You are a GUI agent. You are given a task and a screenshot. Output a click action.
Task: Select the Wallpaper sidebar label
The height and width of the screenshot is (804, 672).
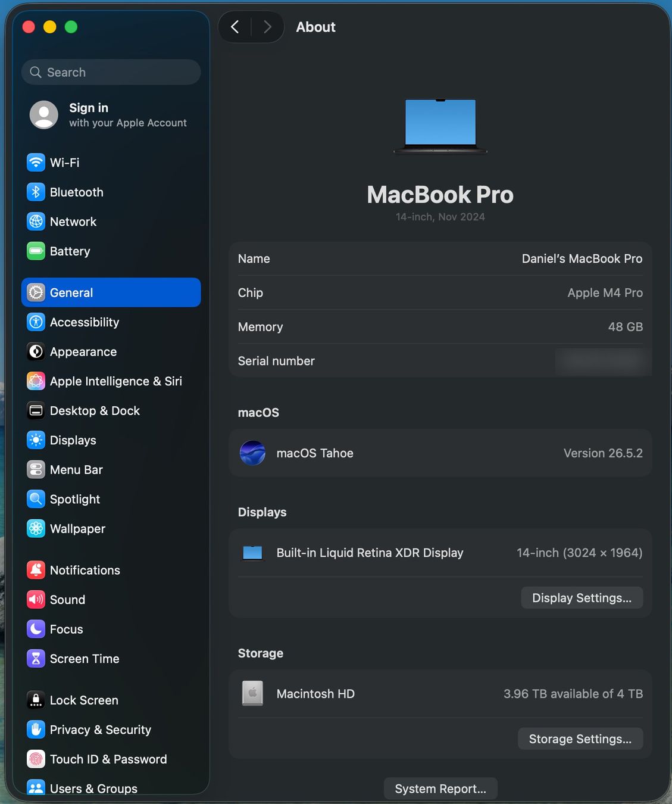click(x=77, y=529)
